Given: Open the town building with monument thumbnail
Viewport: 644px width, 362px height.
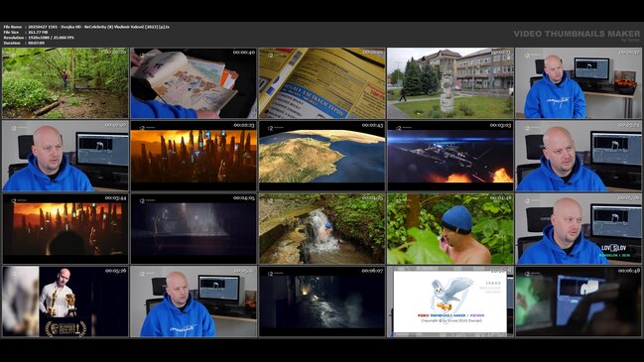Looking at the screenshot, I should 451,83.
